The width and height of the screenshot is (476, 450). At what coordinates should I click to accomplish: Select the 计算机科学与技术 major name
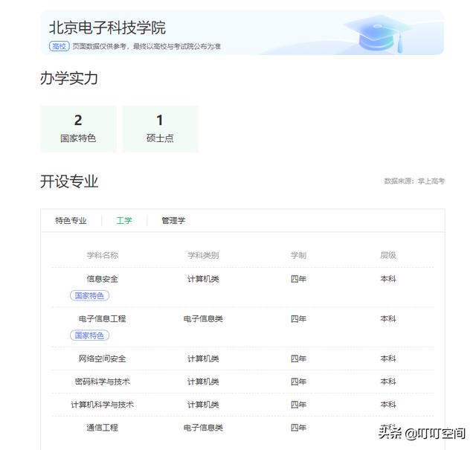point(103,405)
